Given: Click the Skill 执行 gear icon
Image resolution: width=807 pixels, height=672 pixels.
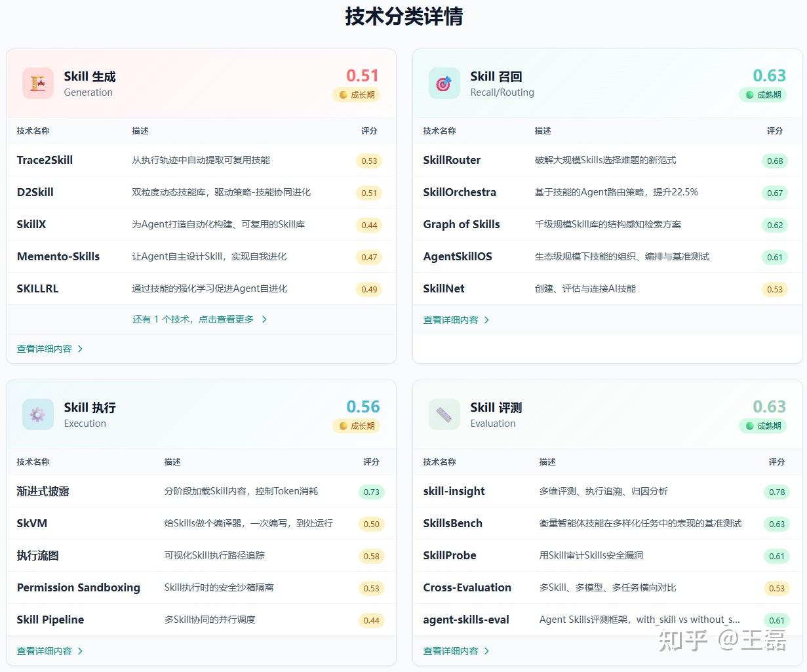Looking at the screenshot, I should click(38, 415).
